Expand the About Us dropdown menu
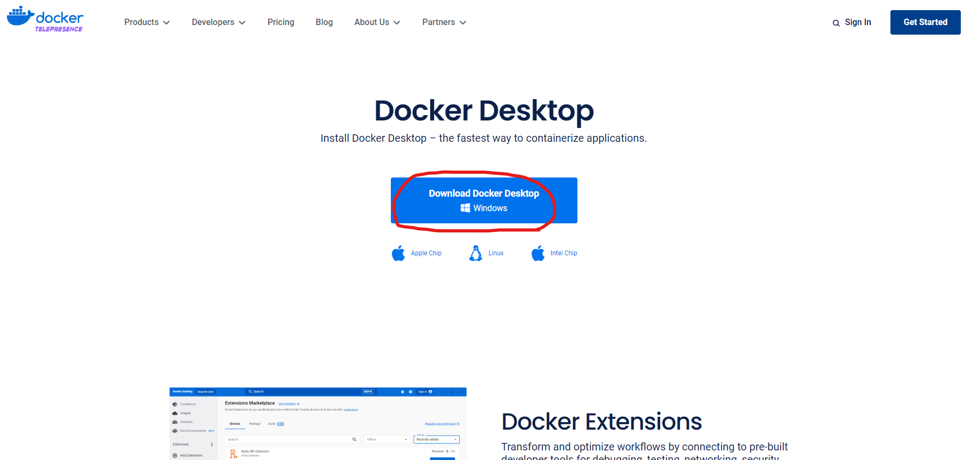 point(377,22)
